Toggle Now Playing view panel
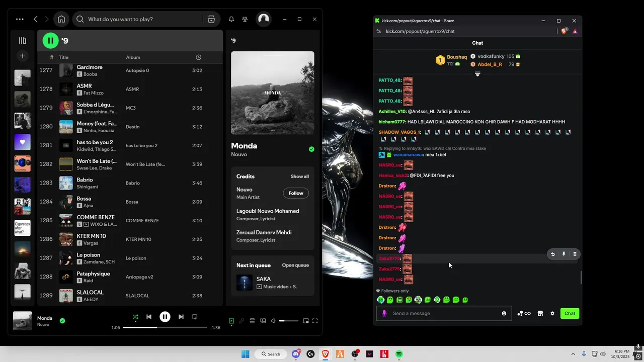This screenshot has height=362, width=644. coord(231,321)
